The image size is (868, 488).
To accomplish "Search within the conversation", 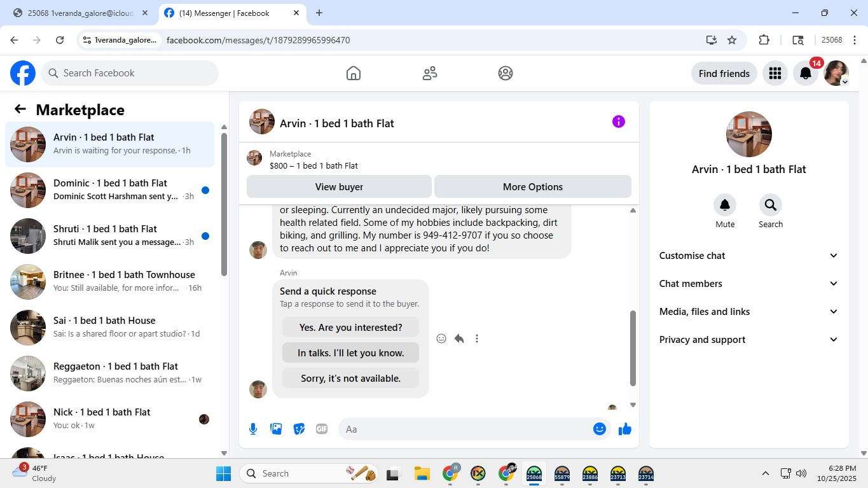I will pyautogui.click(x=771, y=205).
